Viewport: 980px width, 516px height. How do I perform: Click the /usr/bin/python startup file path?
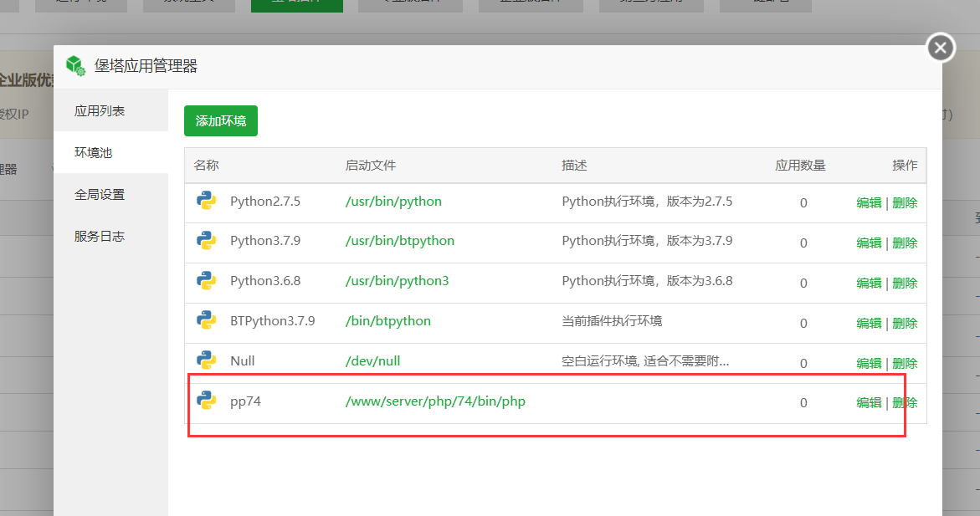click(393, 202)
